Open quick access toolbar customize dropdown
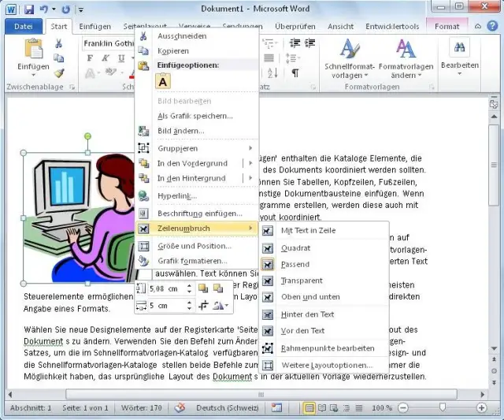Screen dimensions: 504x420 click(81, 10)
